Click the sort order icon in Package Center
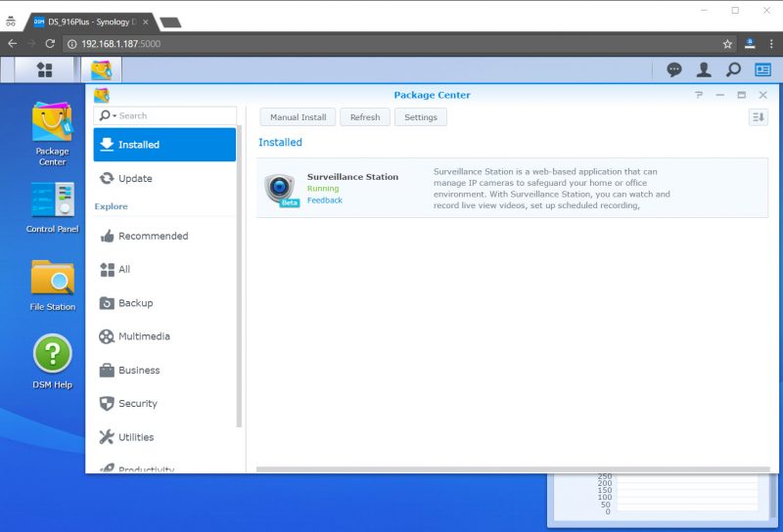Screen dimensions: 783x532 [758, 117]
